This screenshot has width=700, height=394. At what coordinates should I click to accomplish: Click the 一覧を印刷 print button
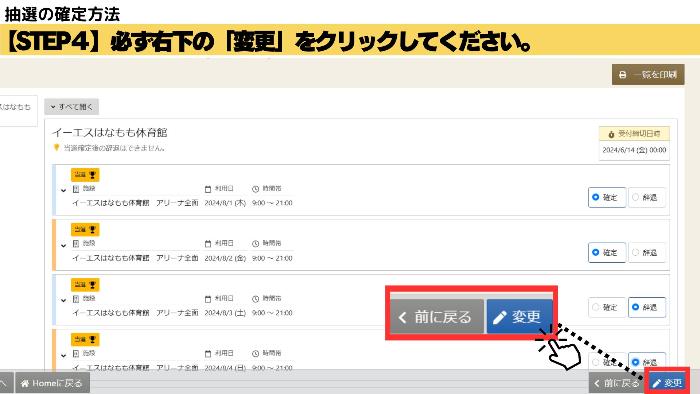[x=648, y=75]
